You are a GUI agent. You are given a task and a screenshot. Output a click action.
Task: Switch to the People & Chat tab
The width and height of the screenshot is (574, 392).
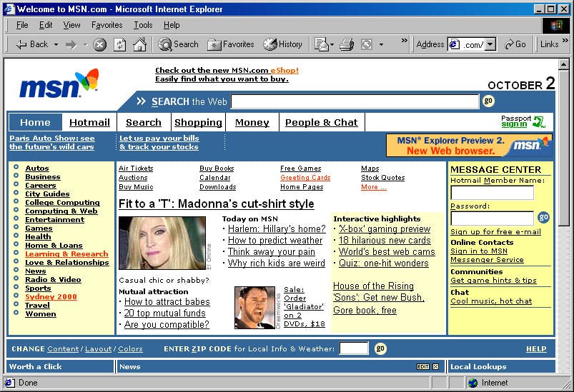point(322,122)
